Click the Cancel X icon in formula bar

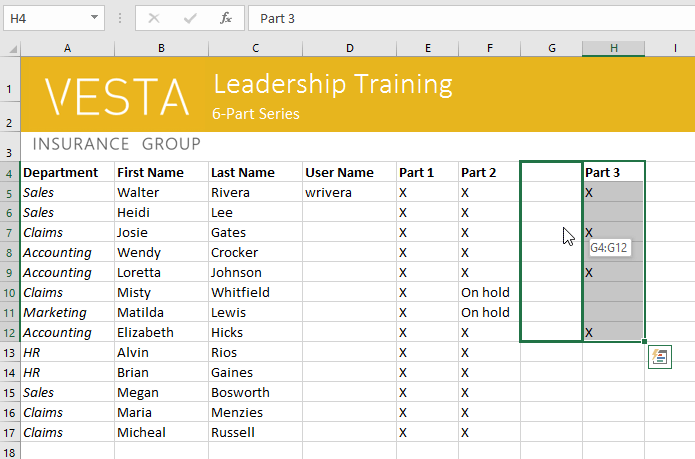click(154, 18)
